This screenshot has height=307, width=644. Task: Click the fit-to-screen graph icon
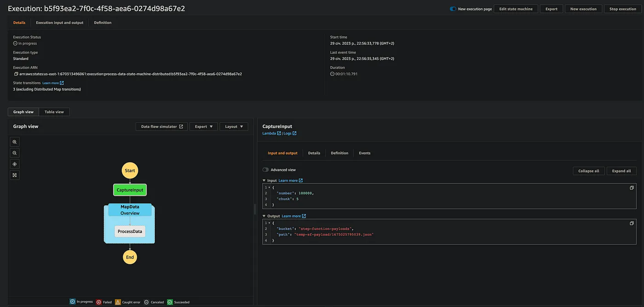click(15, 175)
